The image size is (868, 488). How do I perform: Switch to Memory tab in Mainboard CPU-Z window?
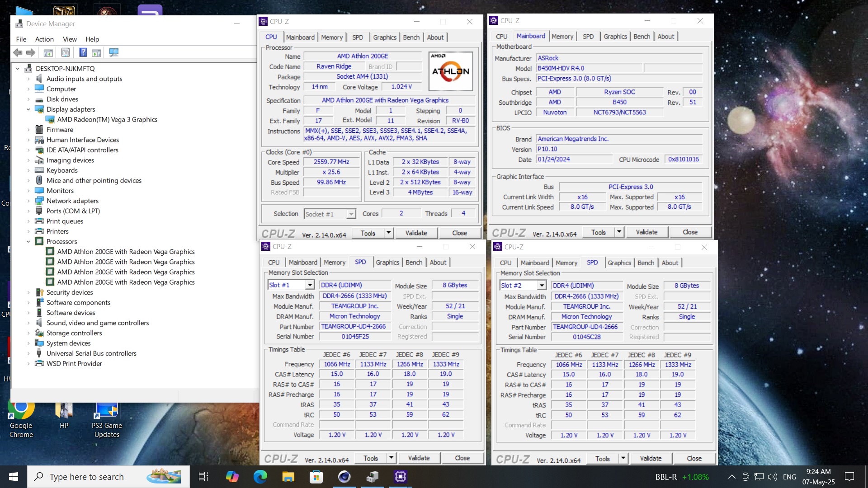coord(562,37)
